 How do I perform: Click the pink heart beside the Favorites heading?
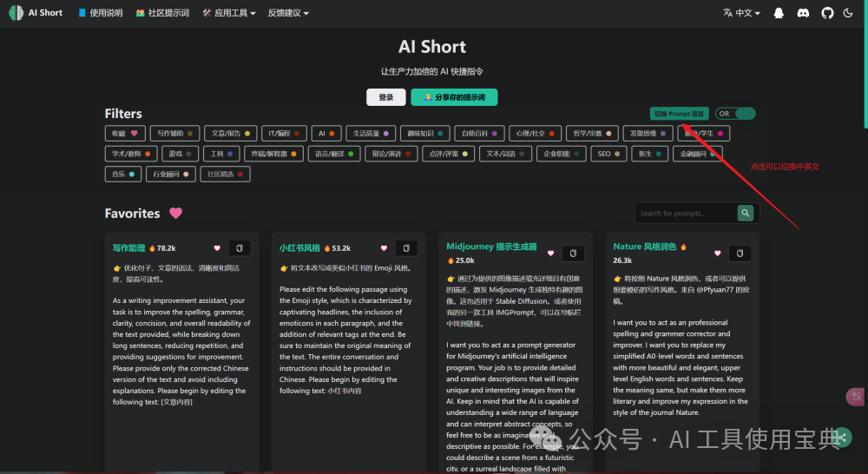tap(175, 214)
